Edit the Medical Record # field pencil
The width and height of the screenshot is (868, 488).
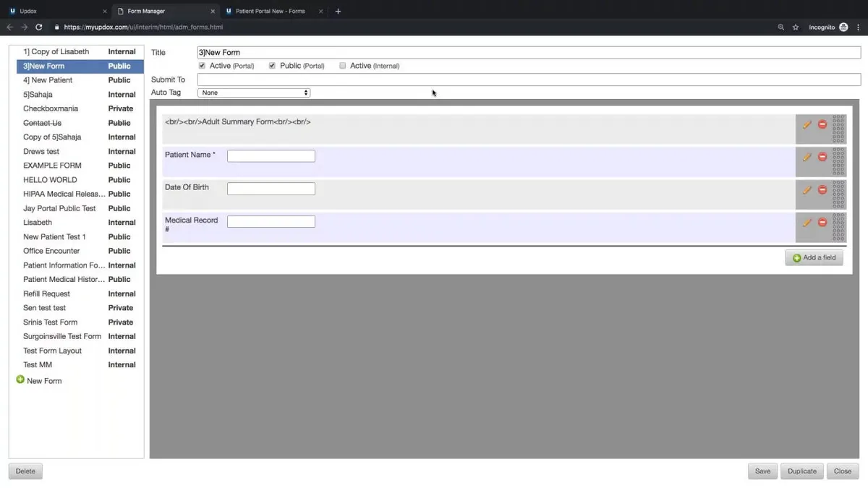click(807, 223)
